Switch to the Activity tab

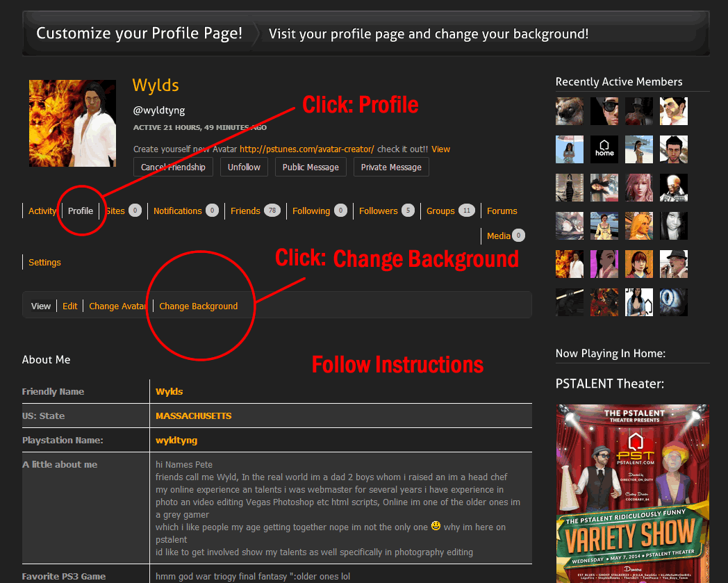click(42, 211)
